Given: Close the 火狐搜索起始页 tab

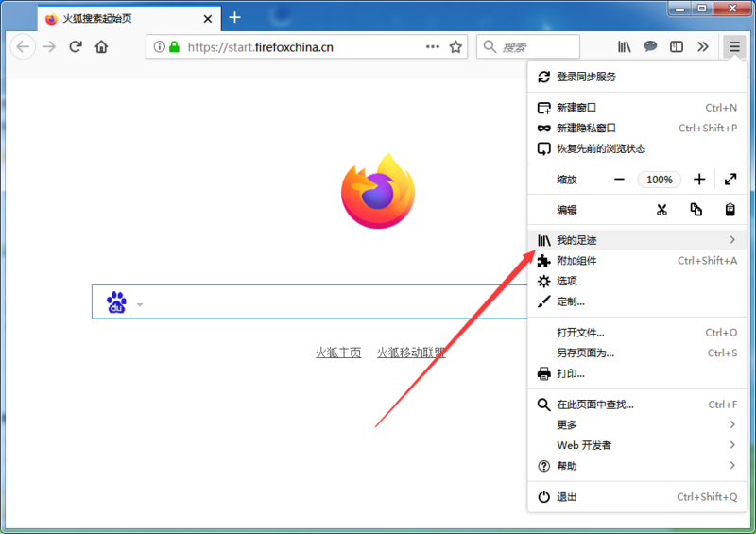Looking at the screenshot, I should (208, 19).
